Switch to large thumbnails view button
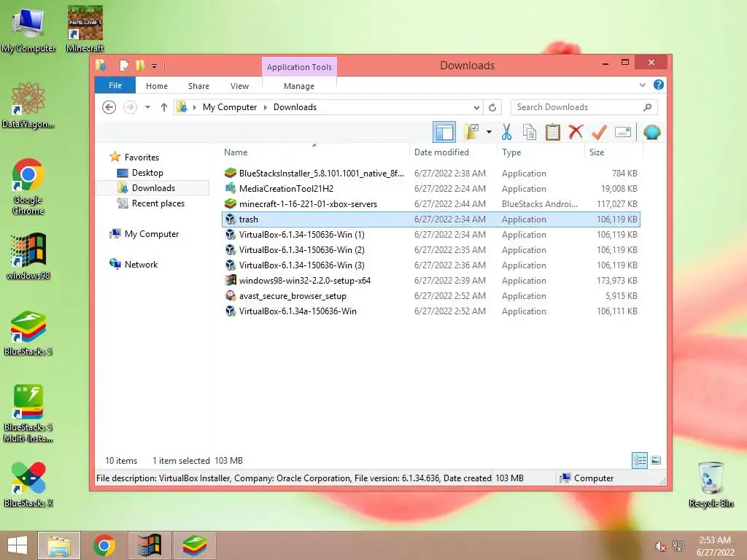The height and width of the screenshot is (560, 747). 656,460
